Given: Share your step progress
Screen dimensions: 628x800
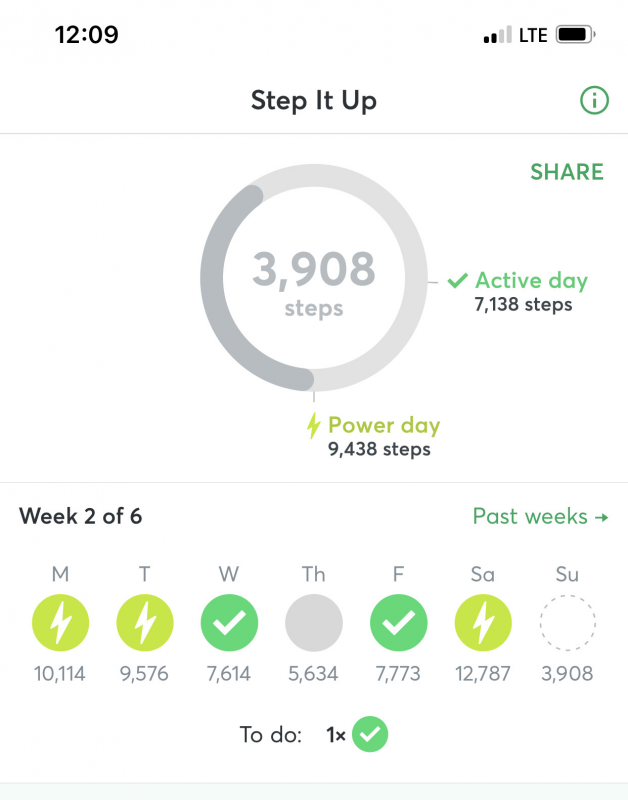Looking at the screenshot, I should [567, 172].
